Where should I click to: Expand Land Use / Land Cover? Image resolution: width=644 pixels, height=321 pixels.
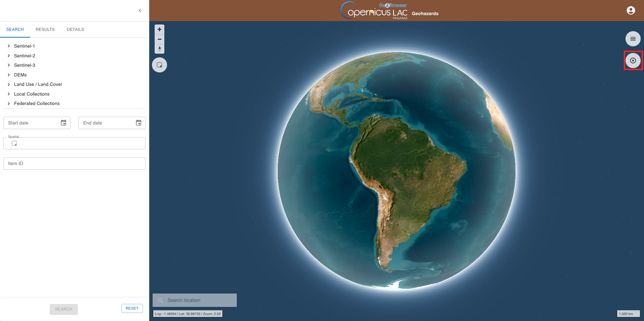9,85
